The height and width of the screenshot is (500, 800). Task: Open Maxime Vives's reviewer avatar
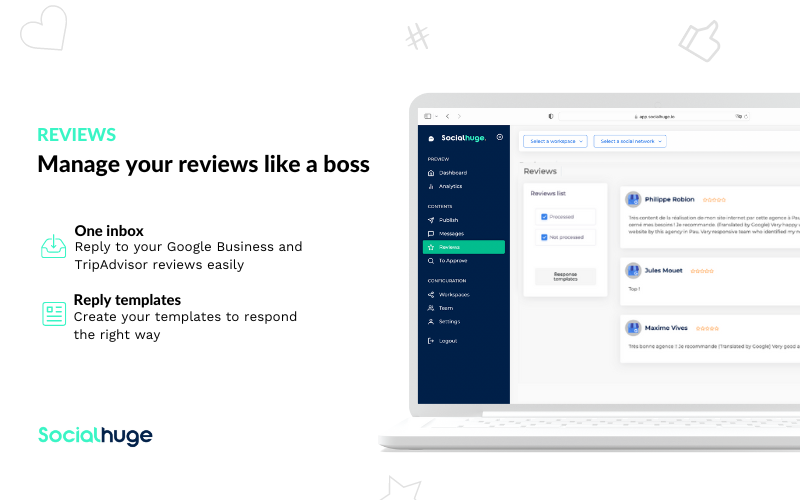pos(633,328)
